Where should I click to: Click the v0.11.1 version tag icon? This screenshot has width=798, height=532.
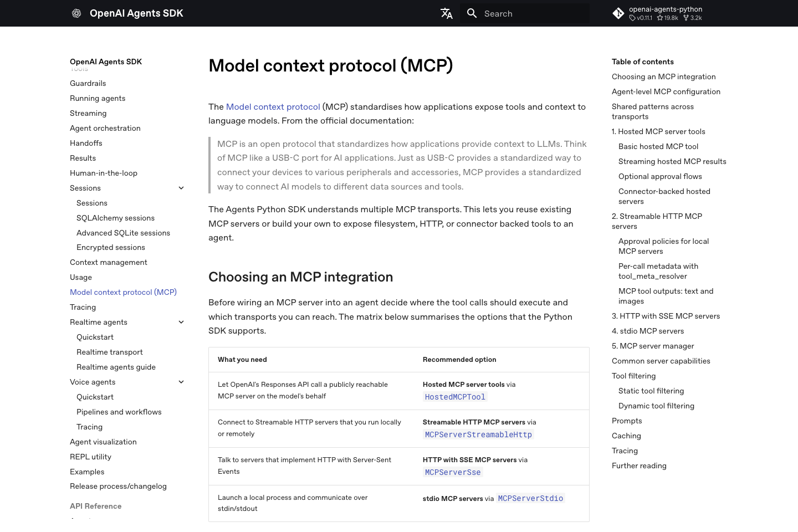click(632, 18)
